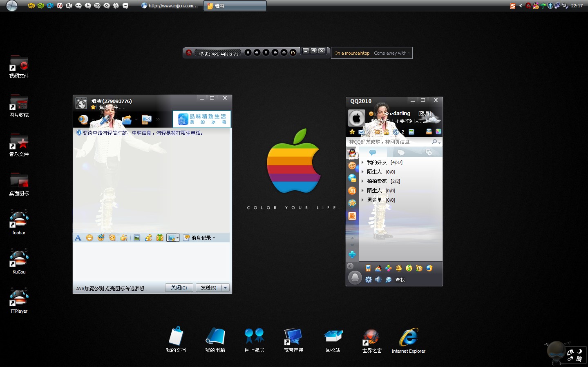
Task: Open the 回收站 recycle bin icon
Action: (333, 340)
